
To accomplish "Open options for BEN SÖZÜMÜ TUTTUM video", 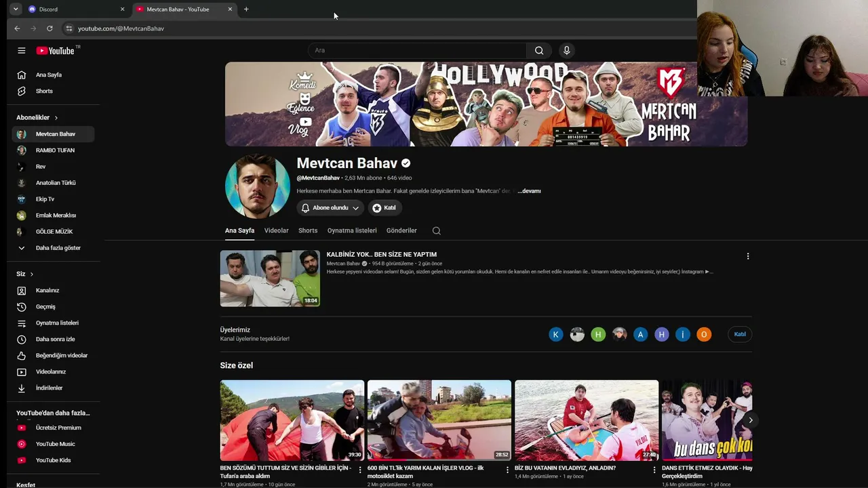I will click(360, 470).
